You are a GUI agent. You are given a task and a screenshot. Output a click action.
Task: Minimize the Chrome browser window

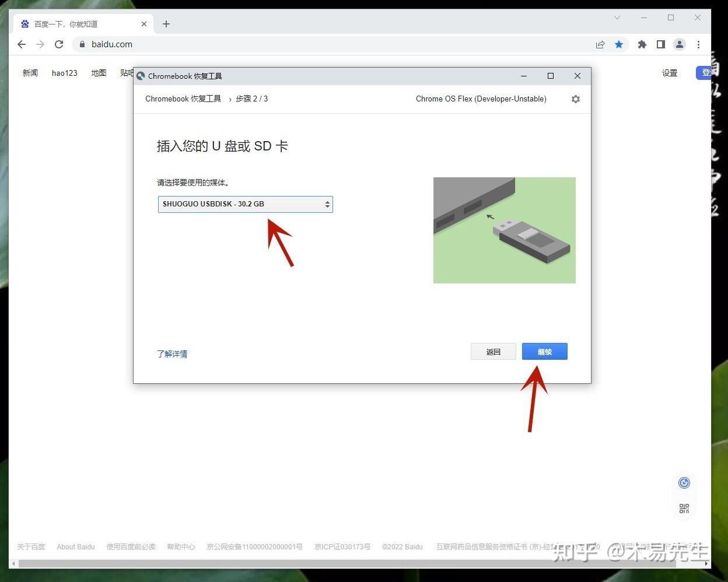click(x=644, y=17)
